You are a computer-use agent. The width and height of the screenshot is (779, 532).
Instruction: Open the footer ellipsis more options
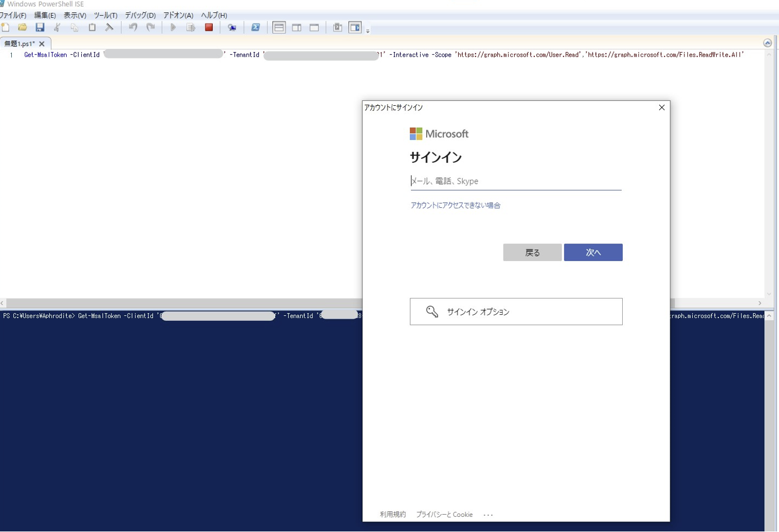pos(488,515)
